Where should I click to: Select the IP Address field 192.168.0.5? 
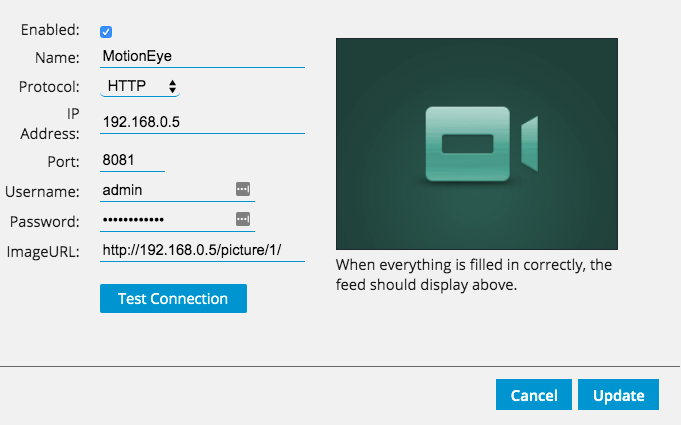(x=202, y=122)
